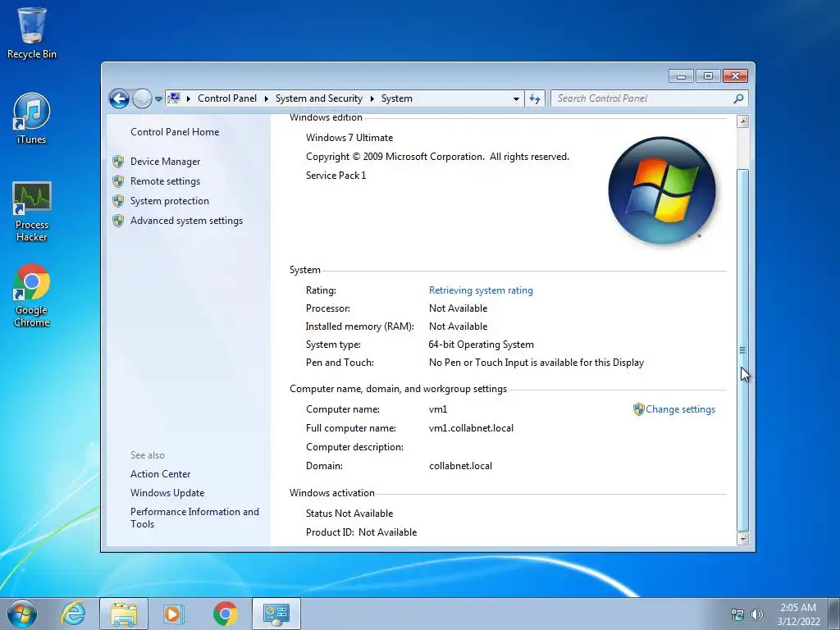Image resolution: width=840 pixels, height=630 pixels.
Task: Click the text 'Service Pack 1'
Action: 336,176
